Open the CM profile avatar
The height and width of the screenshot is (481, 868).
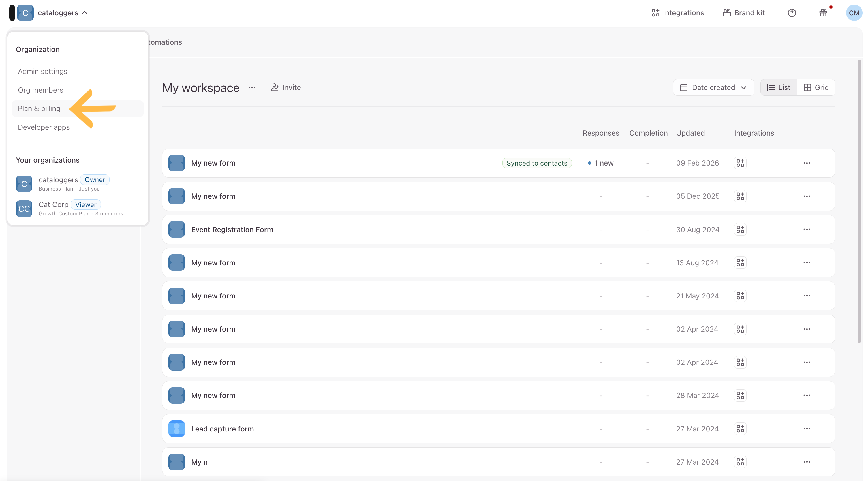(854, 13)
